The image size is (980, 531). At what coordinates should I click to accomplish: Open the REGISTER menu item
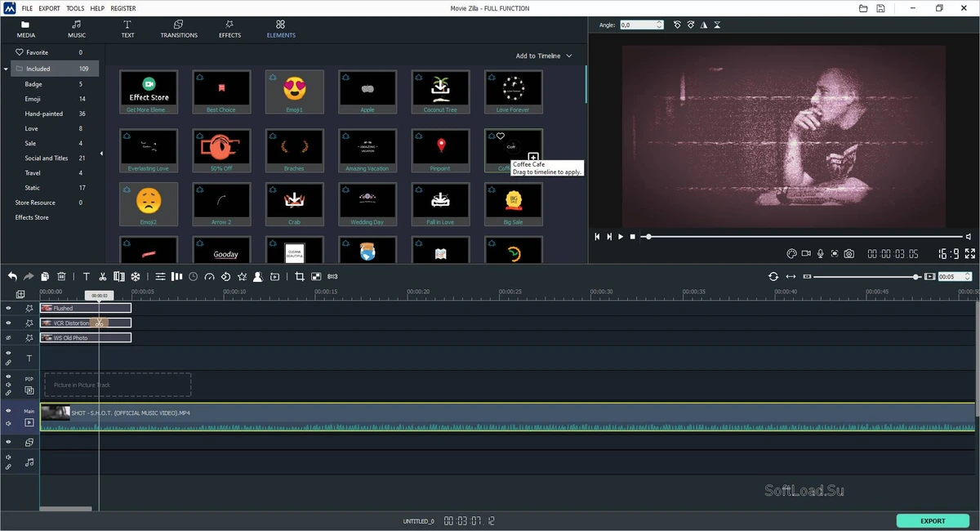(123, 8)
